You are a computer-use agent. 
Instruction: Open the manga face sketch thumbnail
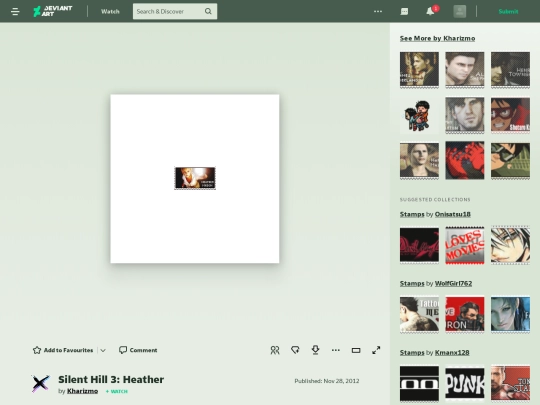tap(510, 245)
